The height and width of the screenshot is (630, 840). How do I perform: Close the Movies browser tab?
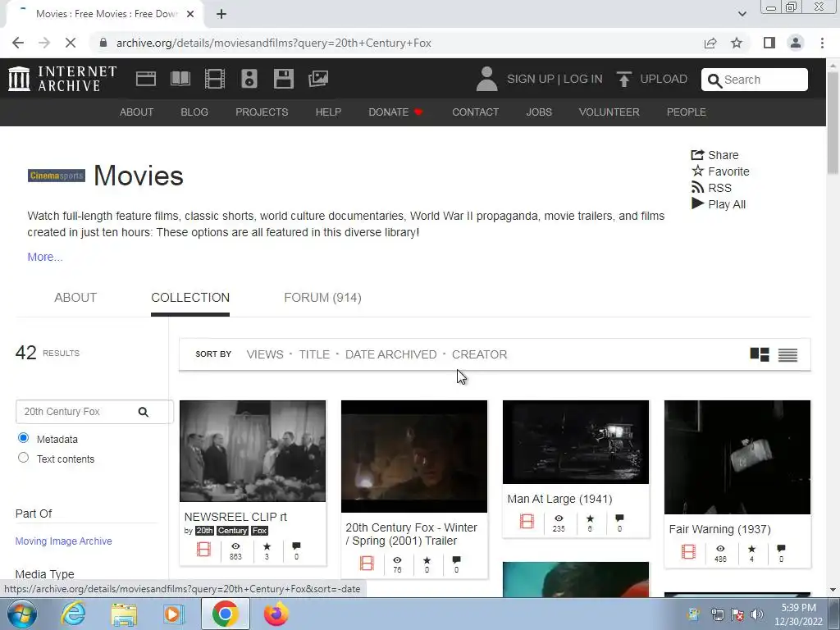[190, 14]
